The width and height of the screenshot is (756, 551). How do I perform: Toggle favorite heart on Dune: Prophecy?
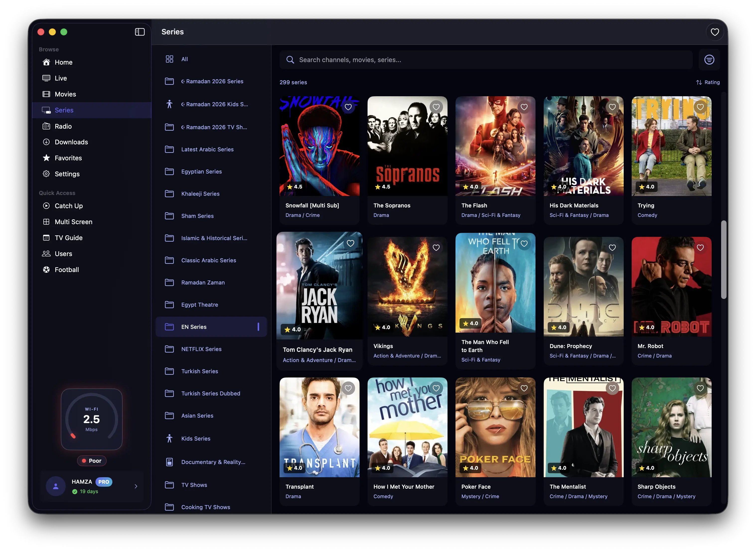tap(612, 248)
